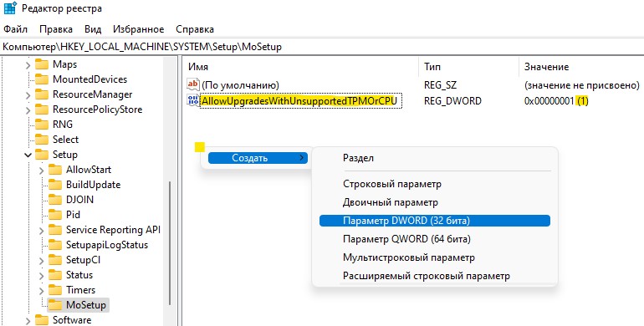The image size is (644, 326).
Task: Choose Параметр DWORD (32 бита)
Action: pyautogui.click(x=435, y=221)
